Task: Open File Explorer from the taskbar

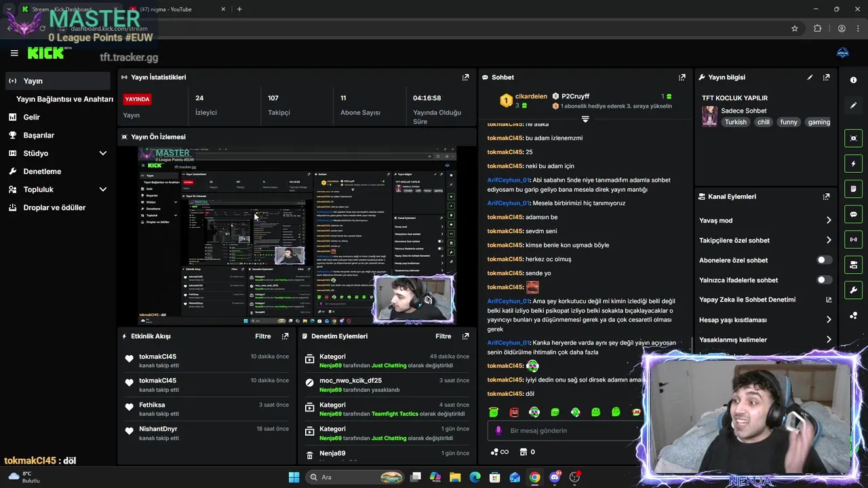Action: 455,477
